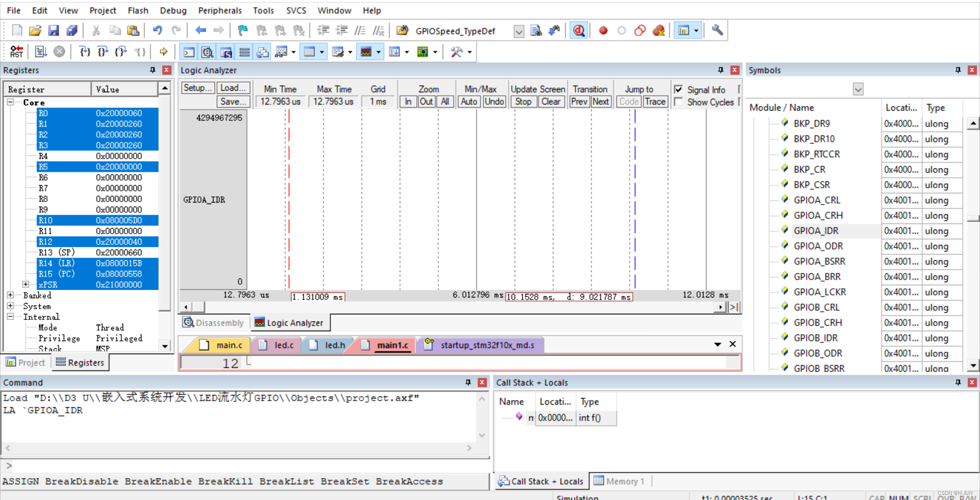Collapse the Internal register group

click(x=10, y=316)
